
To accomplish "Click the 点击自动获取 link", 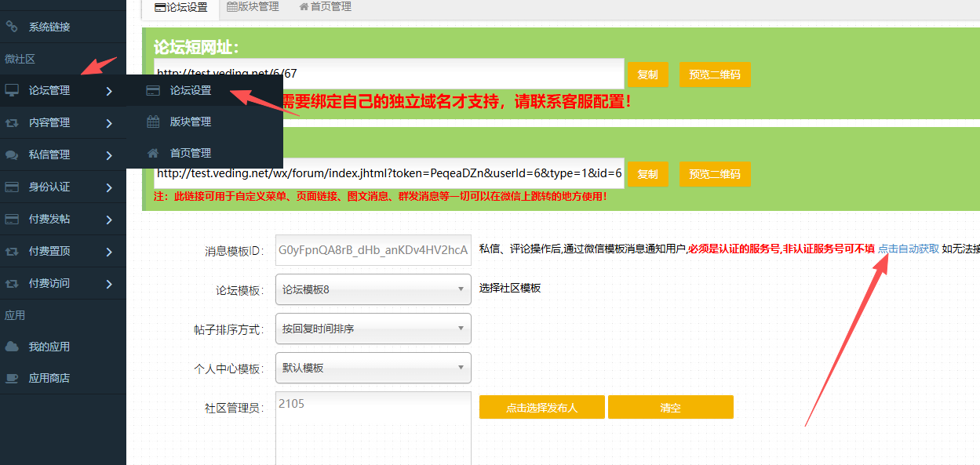I will pos(908,249).
